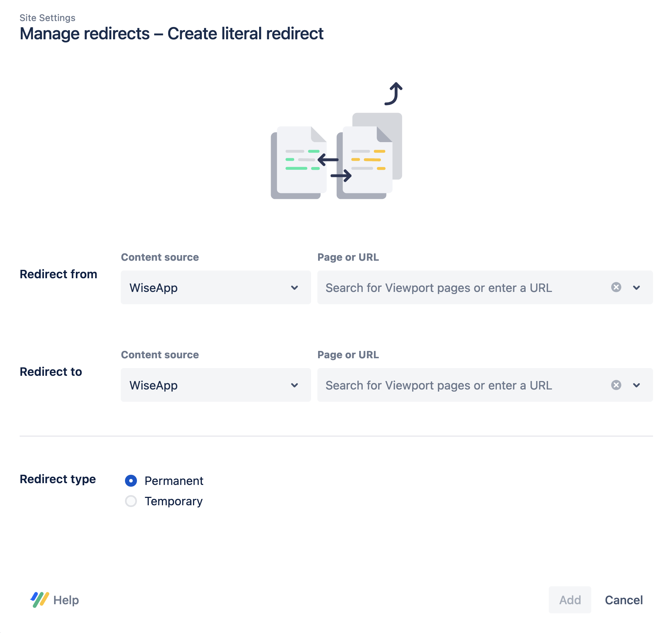Click the Temporary label text
This screenshot has width=672, height=633.
tap(173, 501)
